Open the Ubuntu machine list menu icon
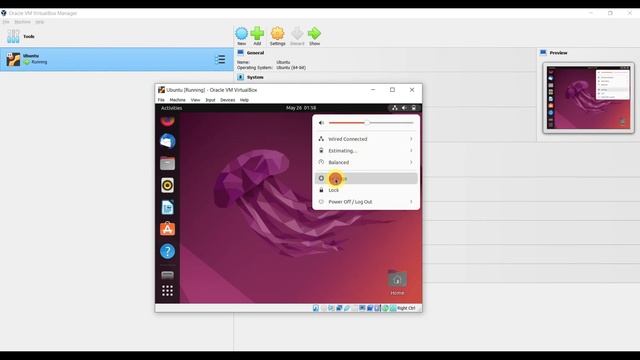This screenshot has width=640, height=360. tap(220, 60)
